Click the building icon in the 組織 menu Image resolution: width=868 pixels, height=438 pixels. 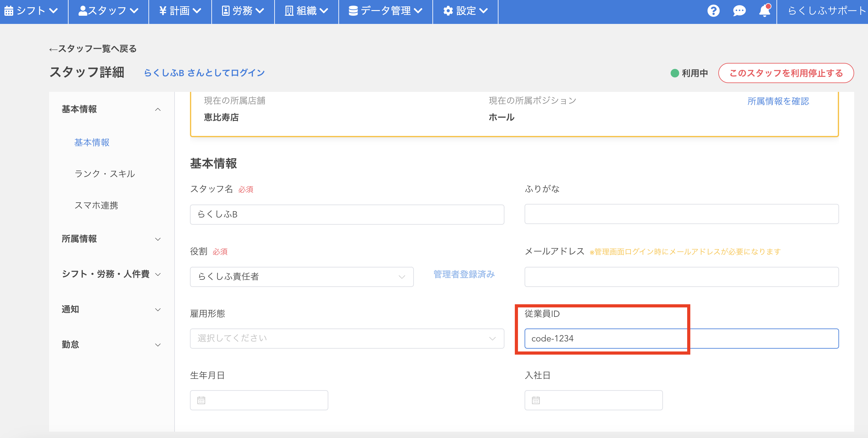pos(289,11)
